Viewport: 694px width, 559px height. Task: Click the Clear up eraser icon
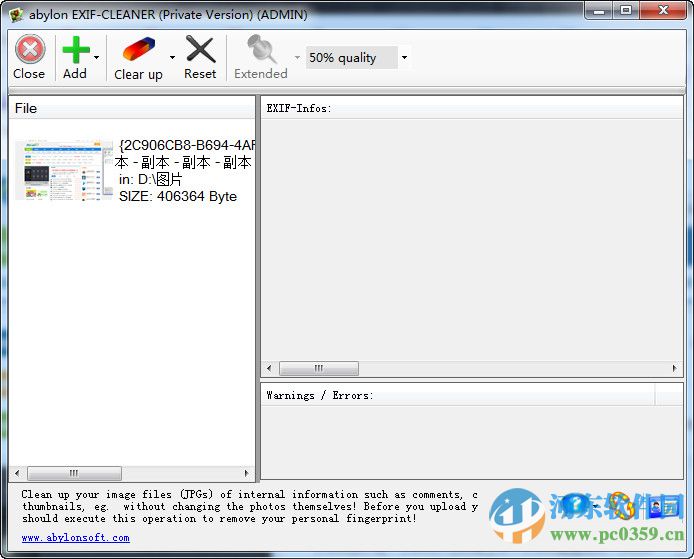pyautogui.click(x=139, y=49)
